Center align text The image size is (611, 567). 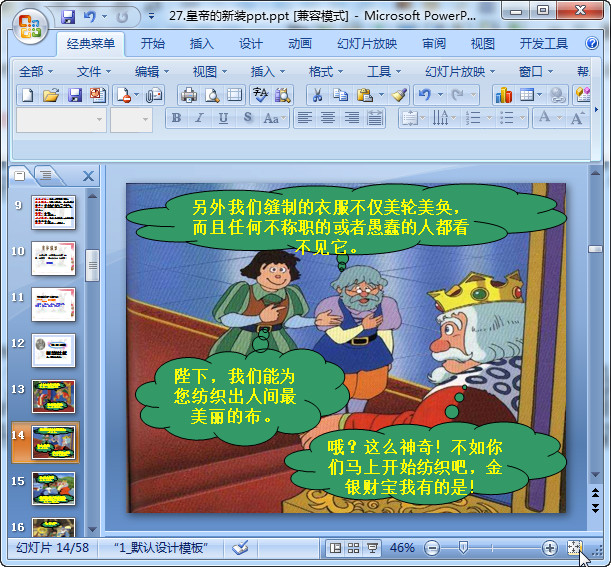(x=328, y=118)
